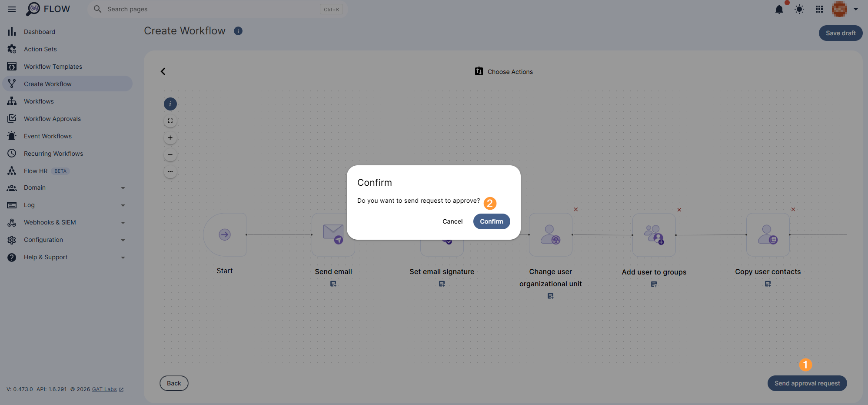Screen dimensions: 868x405
Task: Expand the account dropdown arrow
Action: [856, 9]
